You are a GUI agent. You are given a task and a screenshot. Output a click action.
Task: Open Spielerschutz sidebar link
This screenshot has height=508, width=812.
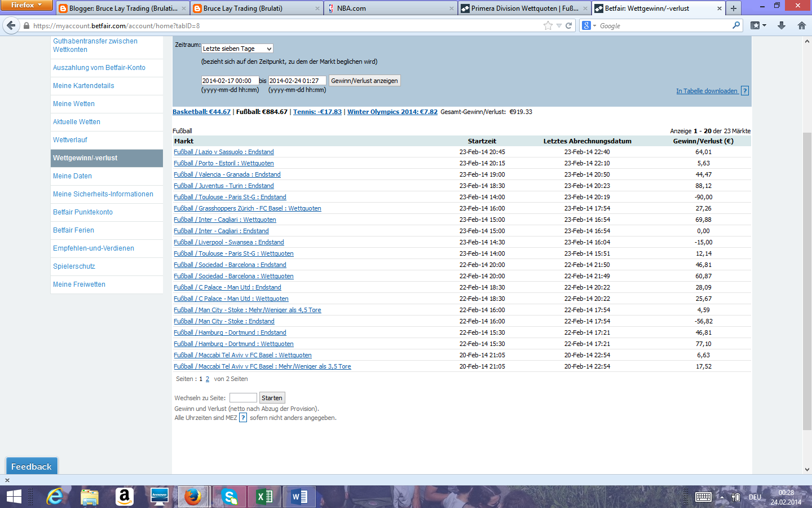(74, 266)
